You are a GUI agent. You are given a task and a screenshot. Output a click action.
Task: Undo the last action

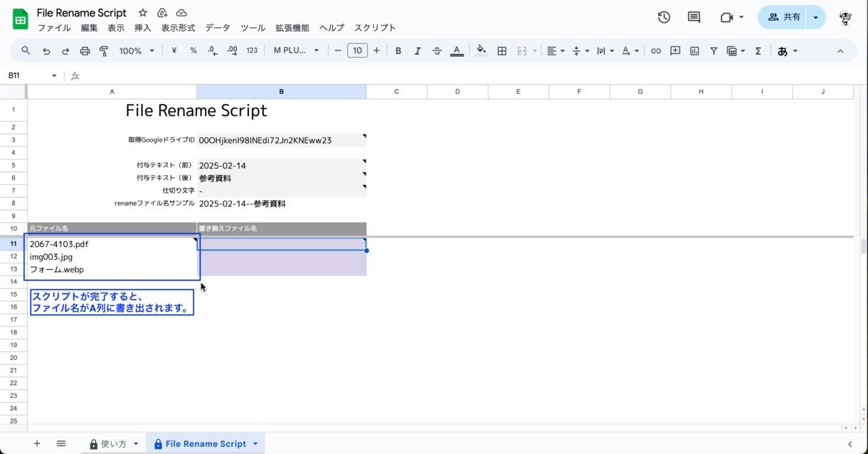tap(46, 51)
